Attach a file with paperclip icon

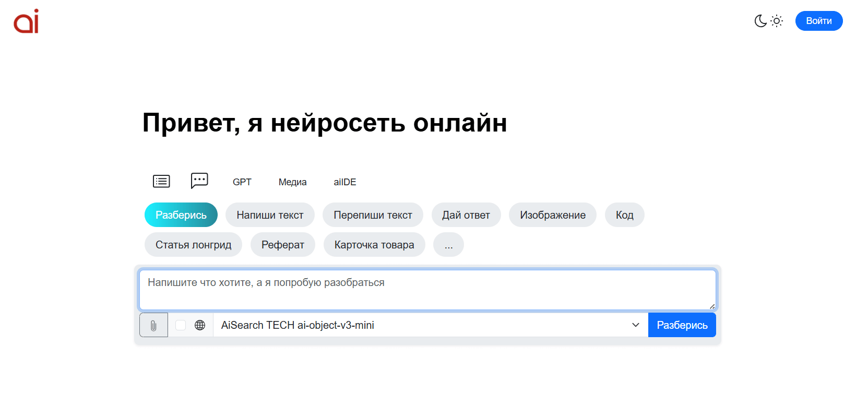click(x=153, y=325)
